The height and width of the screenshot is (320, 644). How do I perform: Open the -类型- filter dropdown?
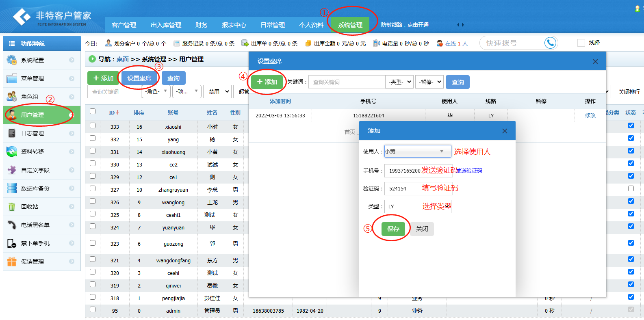pos(399,82)
